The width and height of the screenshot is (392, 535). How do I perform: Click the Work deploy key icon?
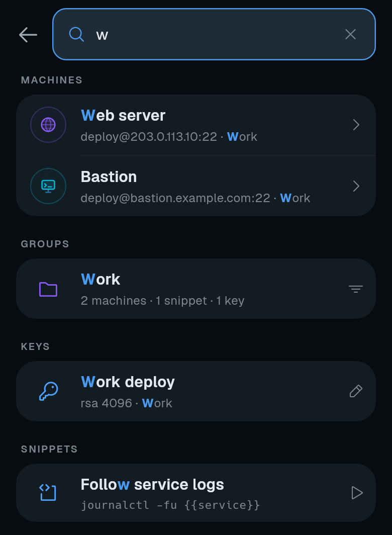point(48,391)
